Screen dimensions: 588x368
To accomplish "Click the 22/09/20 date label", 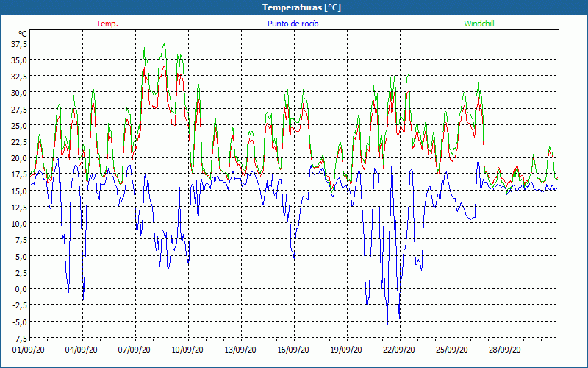I will coord(399,350).
